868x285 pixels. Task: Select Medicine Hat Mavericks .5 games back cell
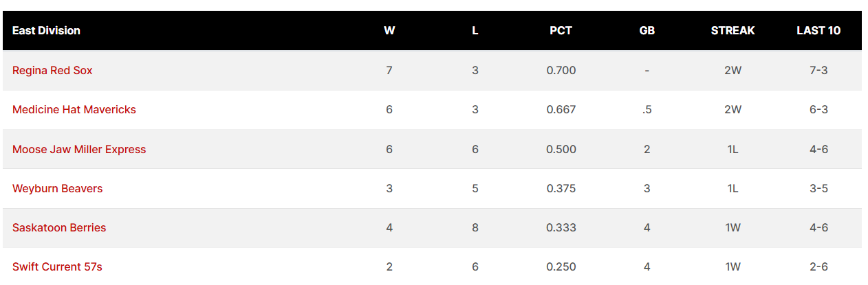click(647, 109)
